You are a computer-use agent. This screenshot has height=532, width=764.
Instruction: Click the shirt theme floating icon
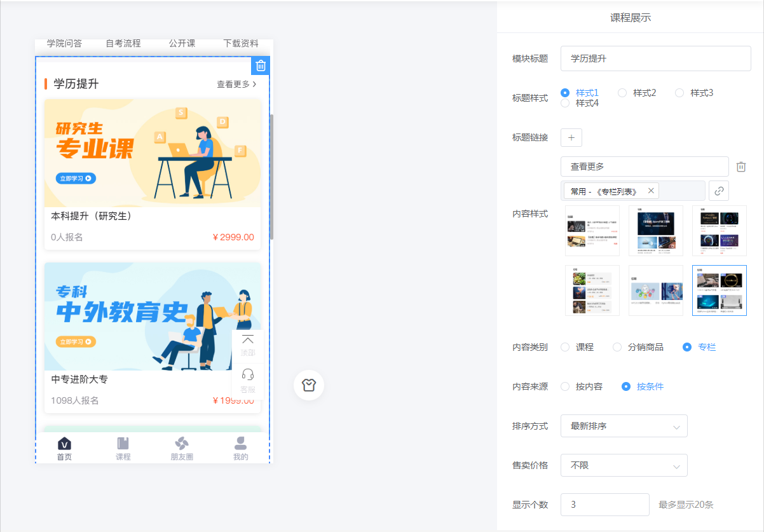(309, 385)
